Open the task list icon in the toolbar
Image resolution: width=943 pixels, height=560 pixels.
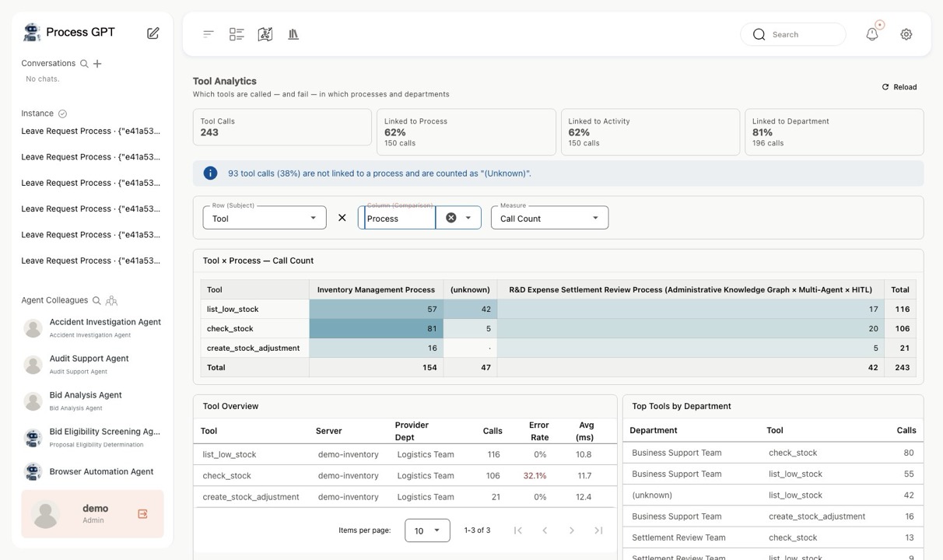(237, 34)
